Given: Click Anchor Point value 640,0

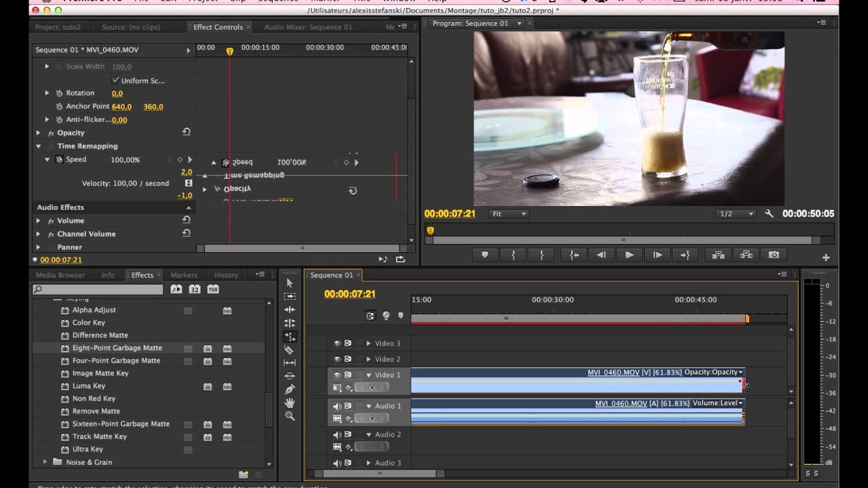Looking at the screenshot, I should (121, 106).
